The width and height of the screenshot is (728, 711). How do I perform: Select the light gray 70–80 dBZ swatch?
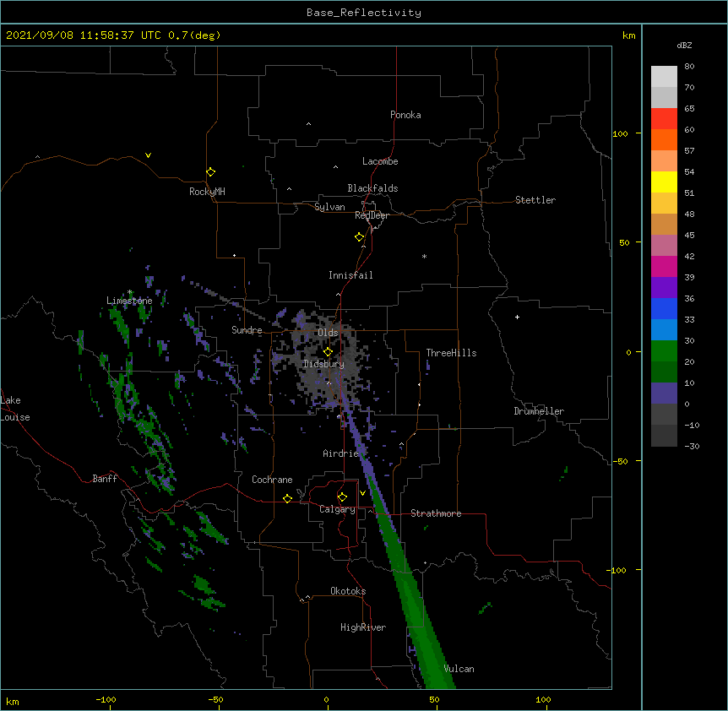tap(664, 76)
